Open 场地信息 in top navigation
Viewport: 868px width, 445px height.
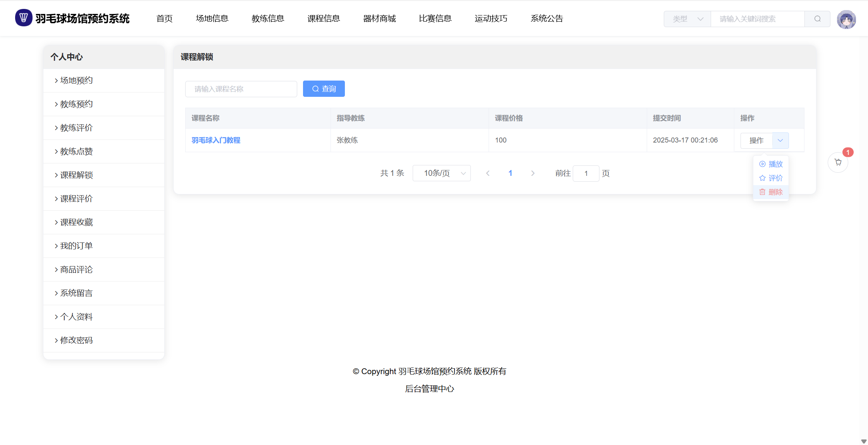[x=212, y=19]
